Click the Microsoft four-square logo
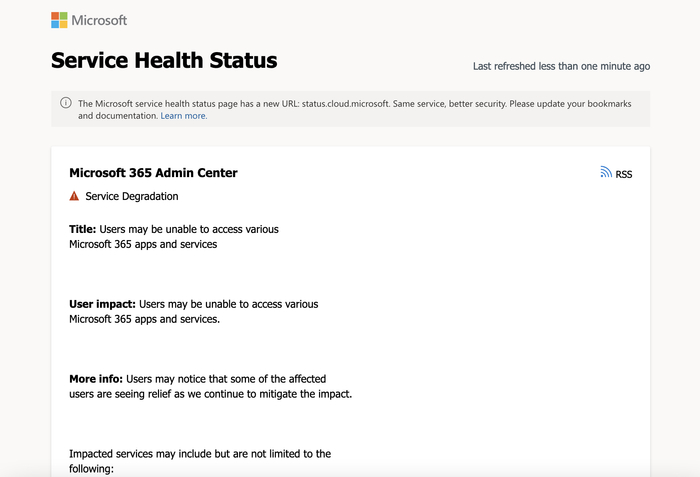Image resolution: width=700 pixels, height=477 pixels. [x=59, y=20]
